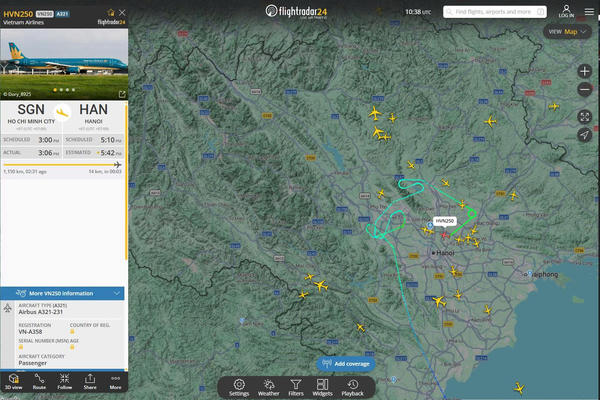Click the locked Country of Reg. value
The height and width of the screenshot is (400, 600).
[x=72, y=331]
